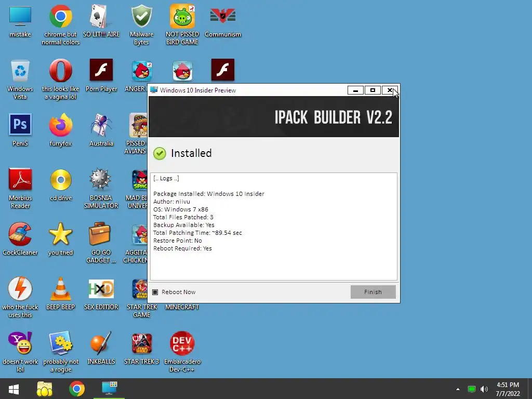Open the Windows Start button
Image resolution: width=532 pixels, height=399 pixels.
(14, 389)
